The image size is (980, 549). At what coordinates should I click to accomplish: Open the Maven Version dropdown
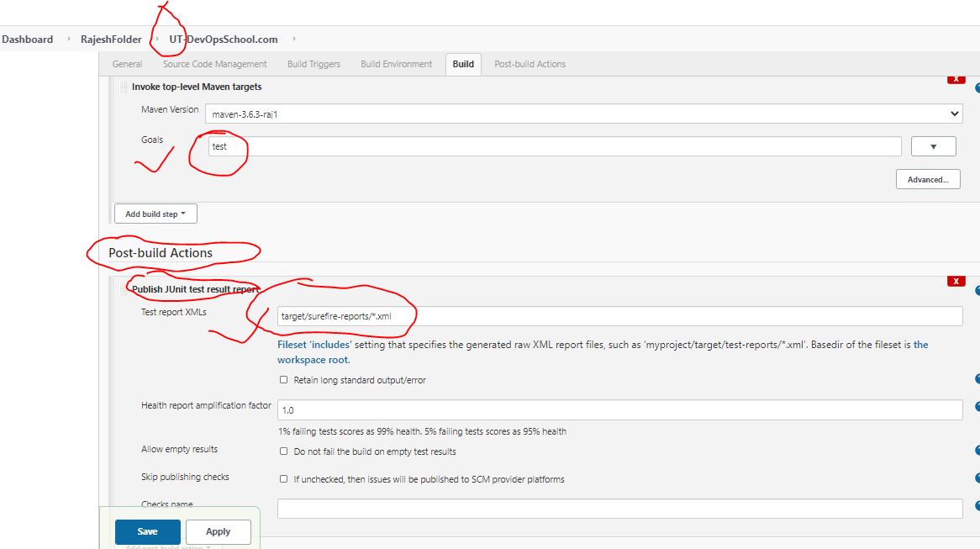click(x=583, y=113)
